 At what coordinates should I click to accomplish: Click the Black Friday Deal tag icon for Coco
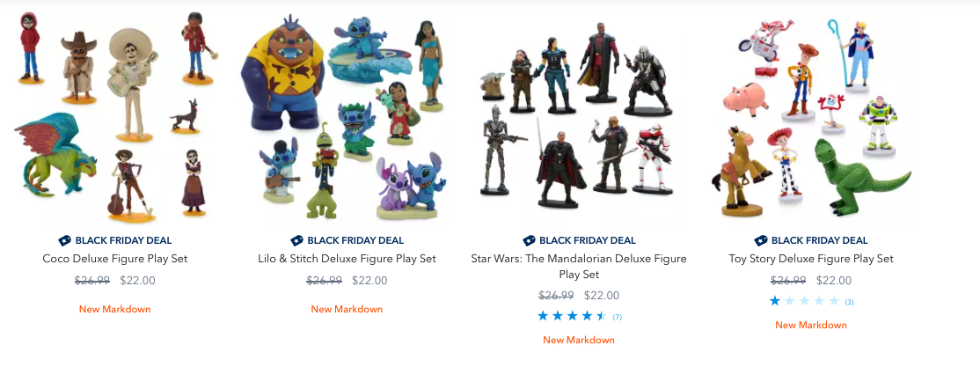65,240
